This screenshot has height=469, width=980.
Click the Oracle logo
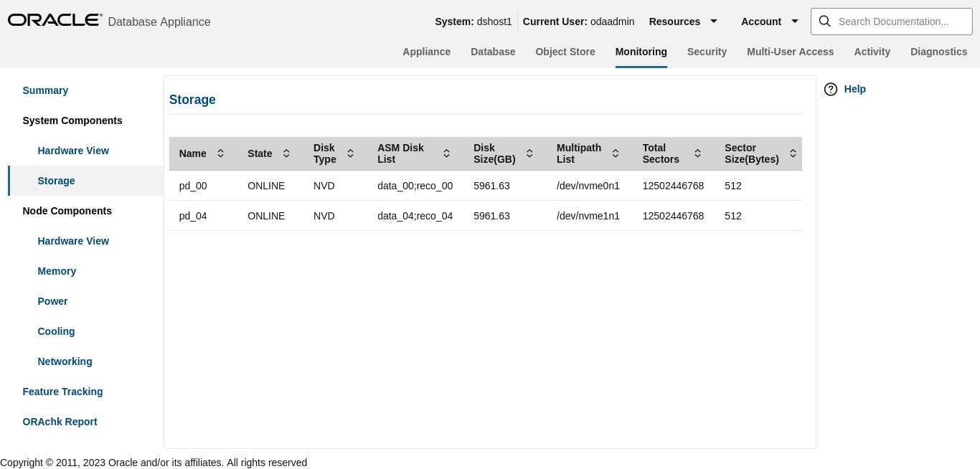click(x=55, y=19)
